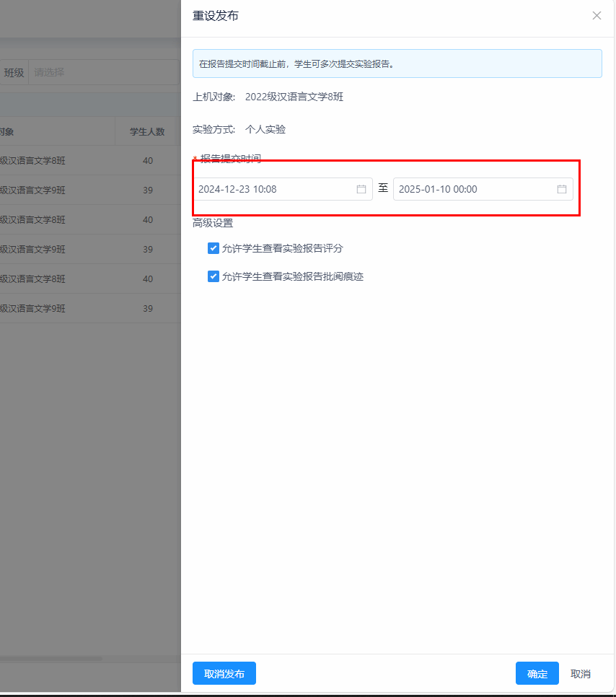Viewport: 616px width, 697px height.
Task: Uncheck 允许学生查看实验报告评分 checkbox
Action: coord(214,248)
